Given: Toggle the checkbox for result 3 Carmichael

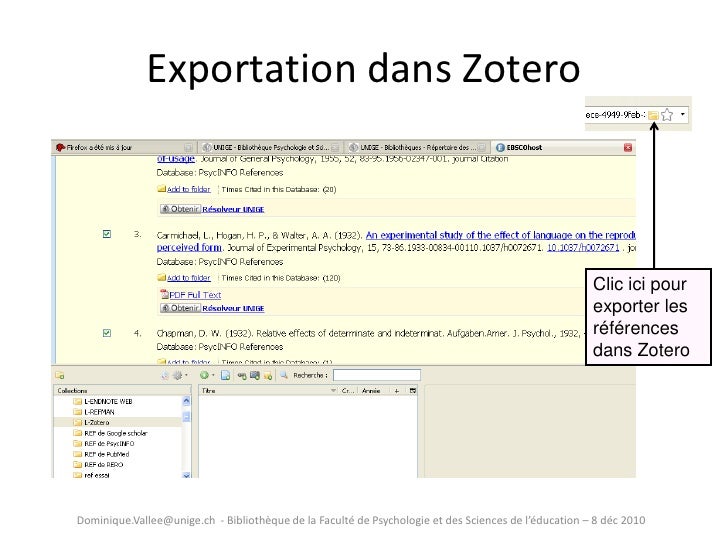Looking at the screenshot, I should click(107, 234).
